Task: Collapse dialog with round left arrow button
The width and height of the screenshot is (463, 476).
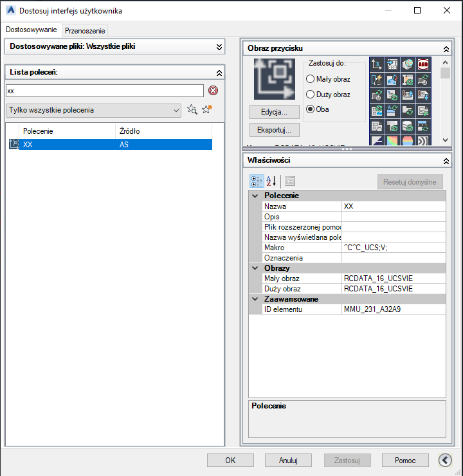Action: (445, 460)
